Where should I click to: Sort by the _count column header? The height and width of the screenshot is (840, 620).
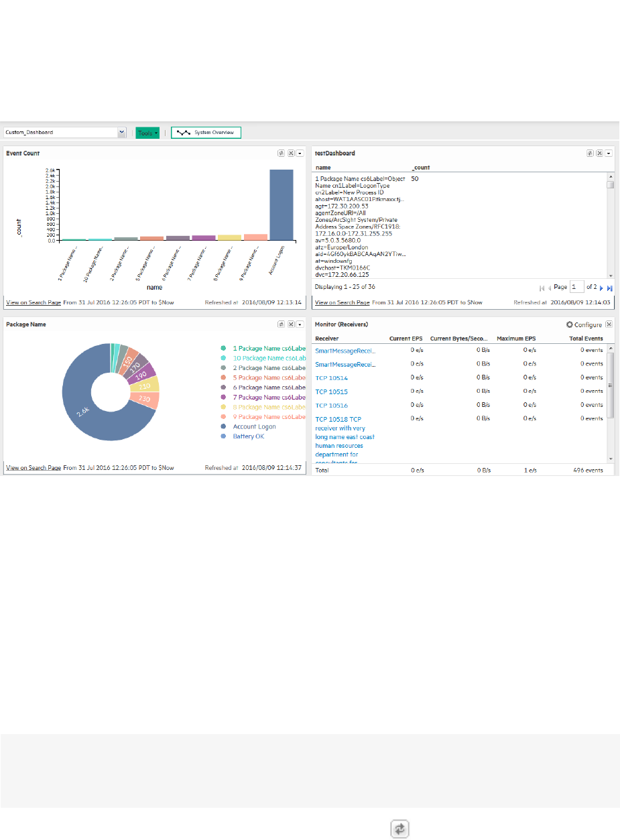(x=420, y=168)
